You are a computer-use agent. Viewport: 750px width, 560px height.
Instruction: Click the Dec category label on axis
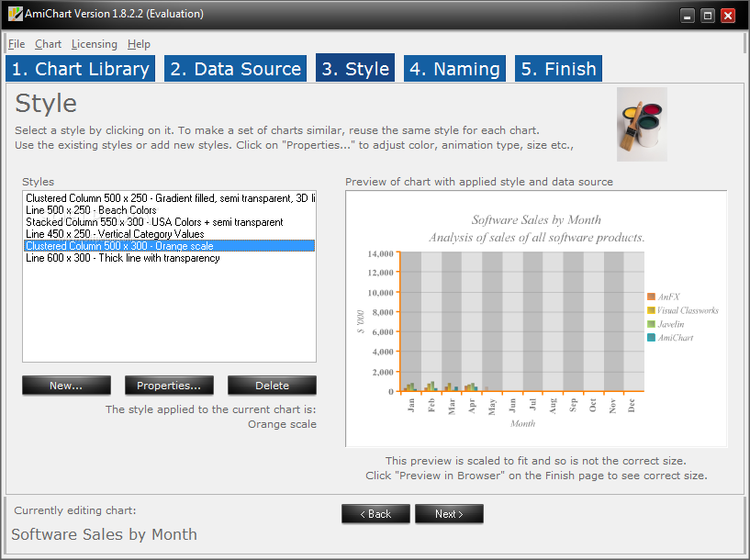[632, 405]
